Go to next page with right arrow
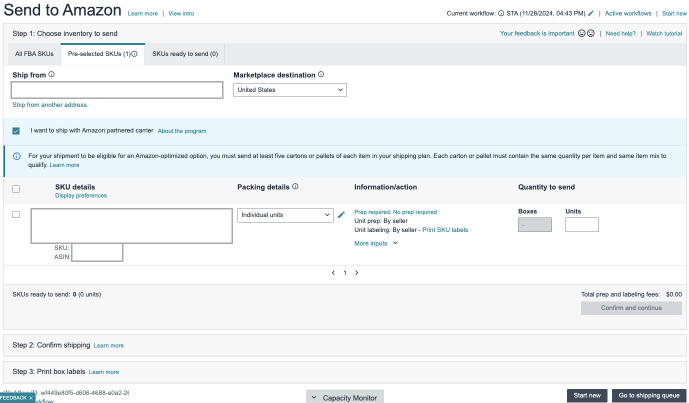 click(x=356, y=272)
